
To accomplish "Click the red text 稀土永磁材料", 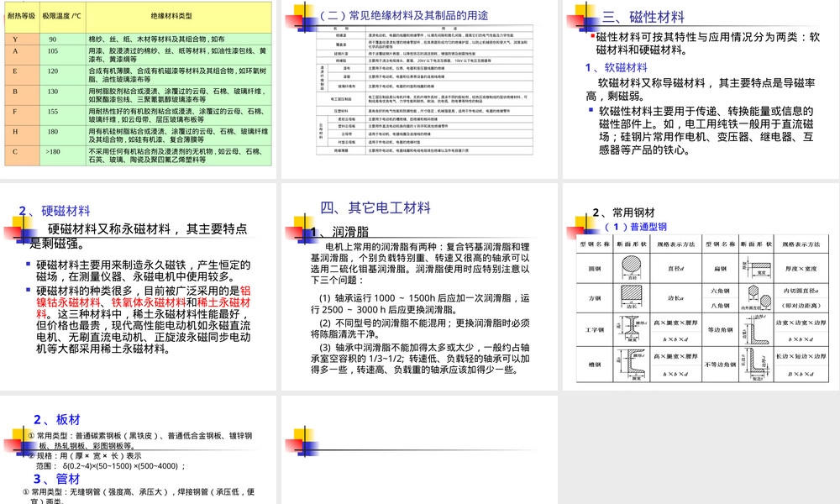I will tap(224, 302).
